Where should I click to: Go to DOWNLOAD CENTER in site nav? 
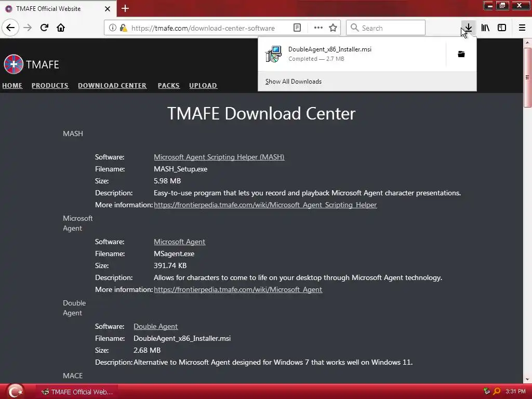pos(112,86)
